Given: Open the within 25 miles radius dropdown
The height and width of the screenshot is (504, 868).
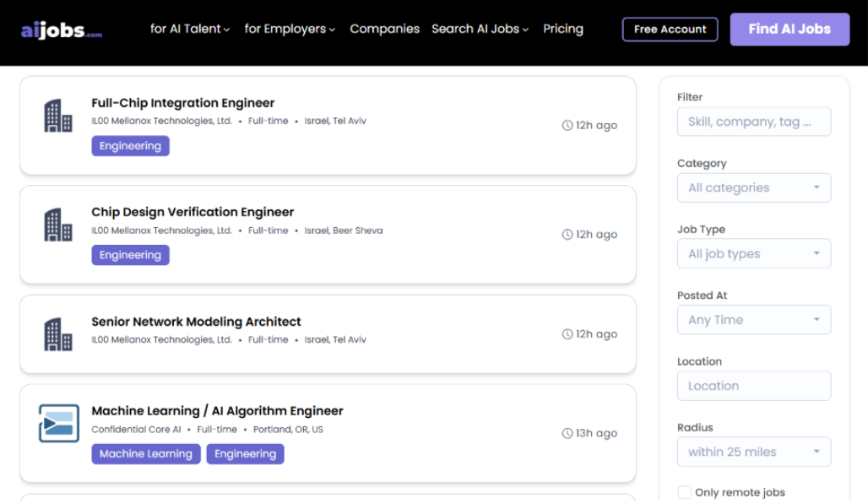Looking at the screenshot, I should click(754, 452).
